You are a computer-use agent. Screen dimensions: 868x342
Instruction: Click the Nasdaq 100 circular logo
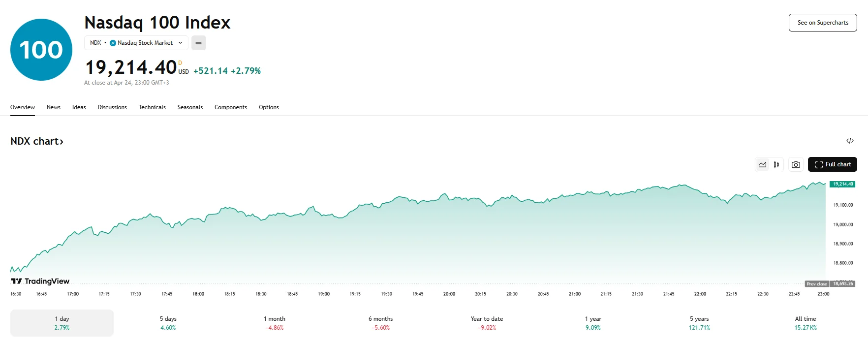[x=41, y=49]
